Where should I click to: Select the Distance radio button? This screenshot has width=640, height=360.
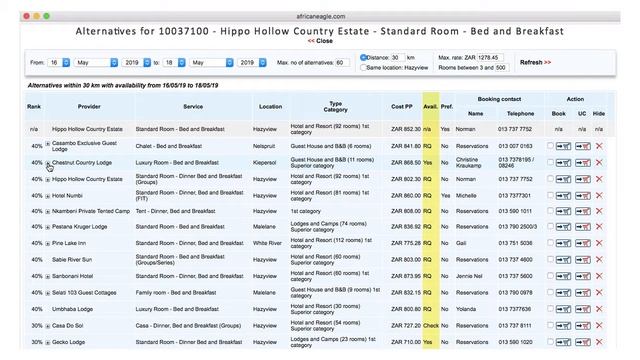[363, 58]
